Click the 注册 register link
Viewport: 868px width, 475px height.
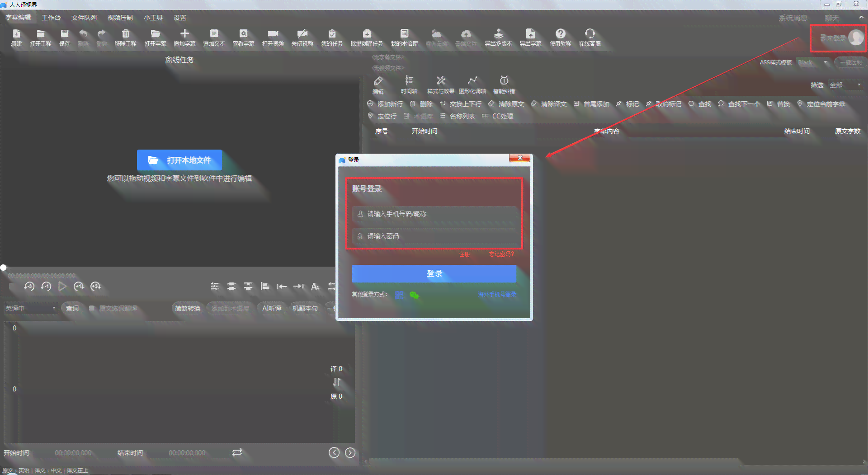[x=464, y=254]
